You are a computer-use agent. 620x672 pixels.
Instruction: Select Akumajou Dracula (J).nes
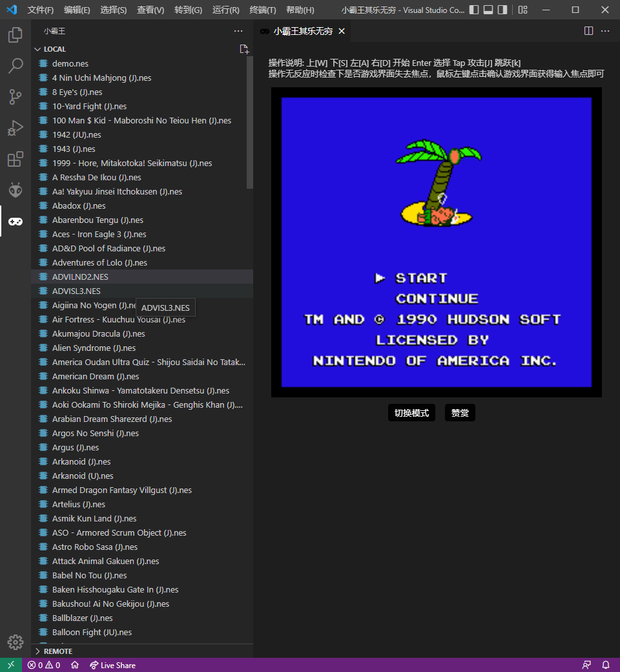(x=142, y=333)
